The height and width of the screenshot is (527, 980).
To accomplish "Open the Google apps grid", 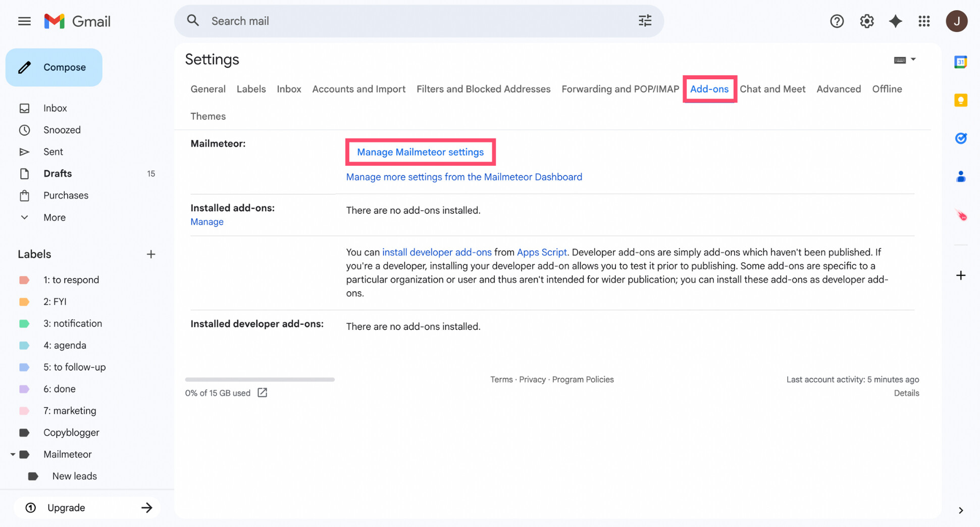I will click(x=924, y=21).
